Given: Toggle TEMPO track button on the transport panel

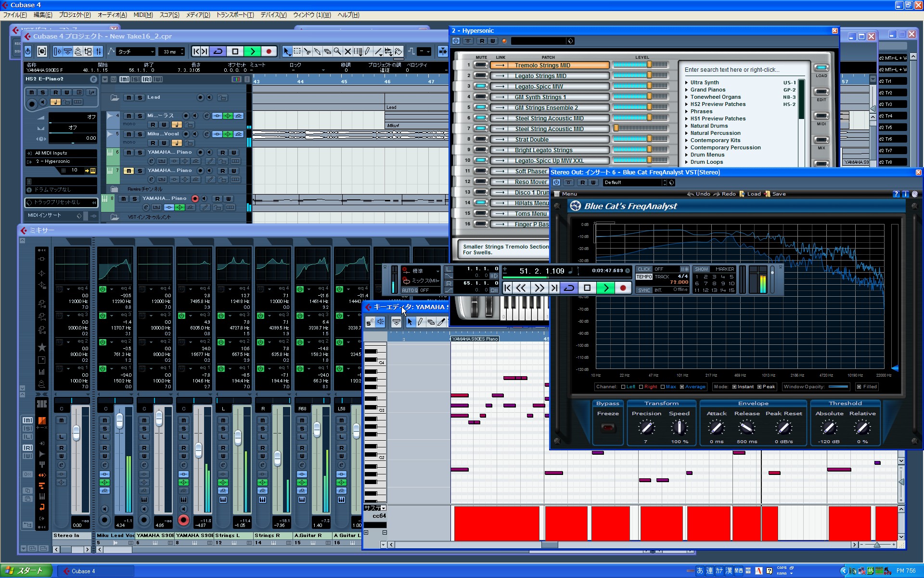Looking at the screenshot, I should click(x=644, y=277).
